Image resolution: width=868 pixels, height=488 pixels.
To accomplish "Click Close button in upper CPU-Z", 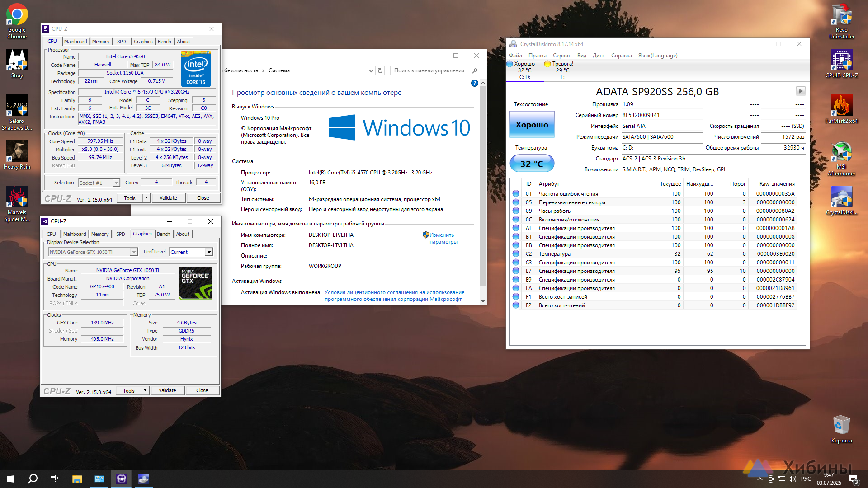I will click(x=203, y=198).
